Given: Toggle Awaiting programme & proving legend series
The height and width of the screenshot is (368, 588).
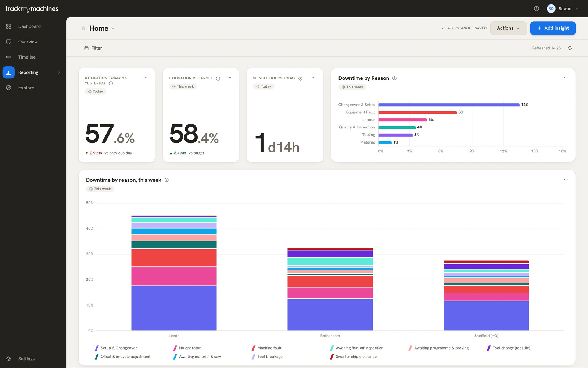Looking at the screenshot, I should [x=438, y=348].
